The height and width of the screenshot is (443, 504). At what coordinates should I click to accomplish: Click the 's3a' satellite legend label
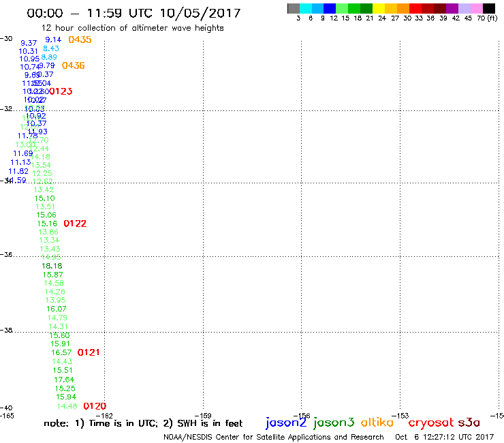pos(469,423)
